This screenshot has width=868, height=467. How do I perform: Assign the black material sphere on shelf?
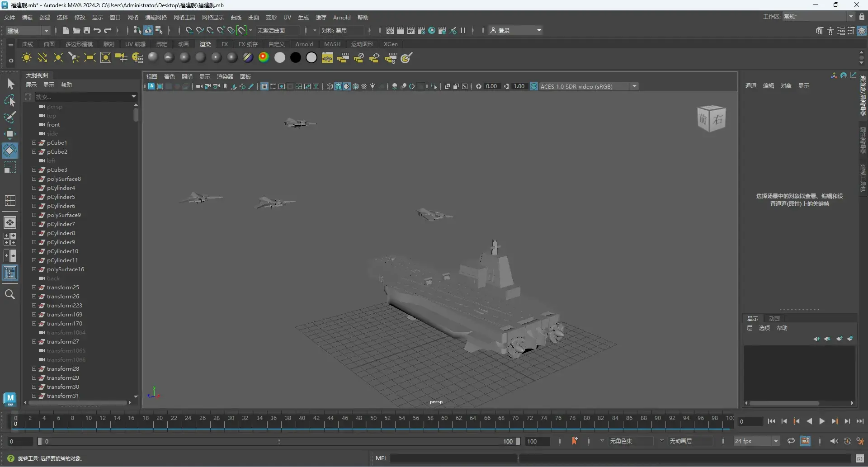(x=296, y=58)
